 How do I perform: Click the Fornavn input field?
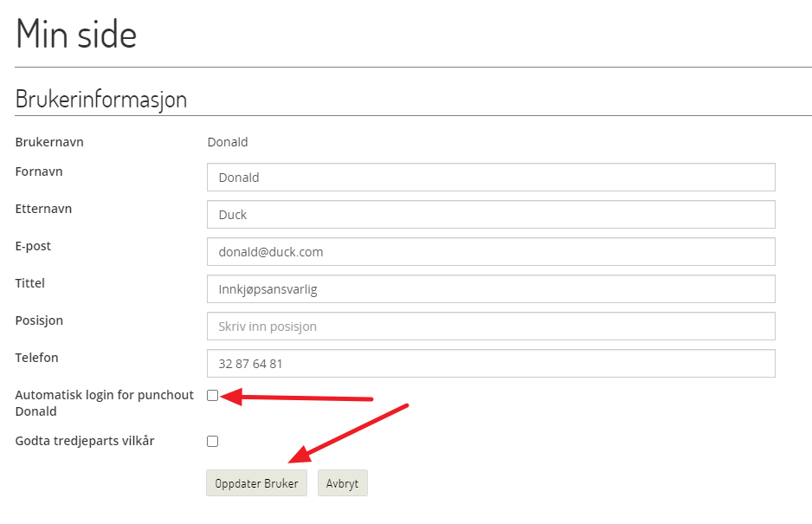(491, 178)
